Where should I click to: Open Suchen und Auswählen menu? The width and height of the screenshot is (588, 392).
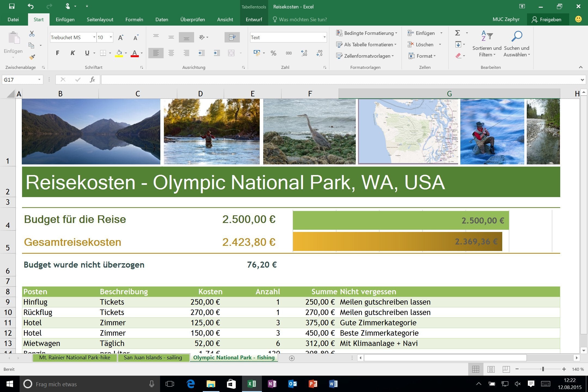click(x=517, y=44)
